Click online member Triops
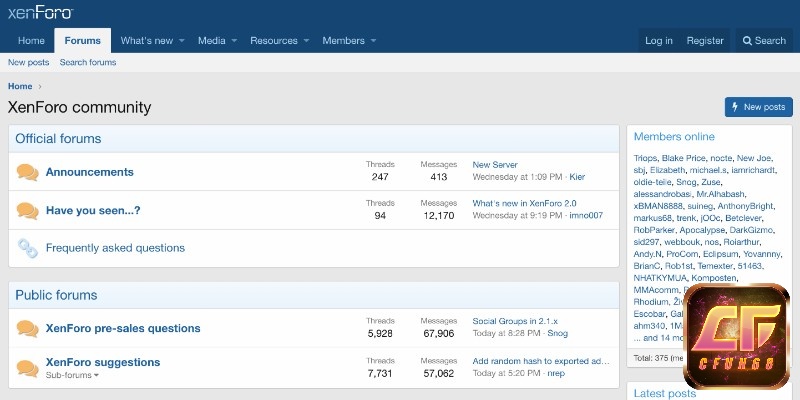This screenshot has height=400, width=800. pos(645,158)
